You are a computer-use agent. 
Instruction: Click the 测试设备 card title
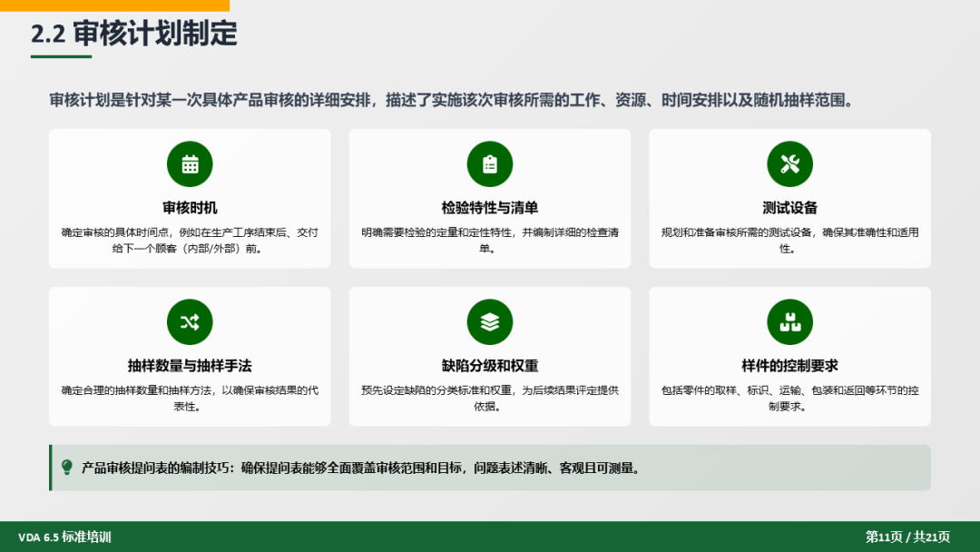tap(789, 208)
